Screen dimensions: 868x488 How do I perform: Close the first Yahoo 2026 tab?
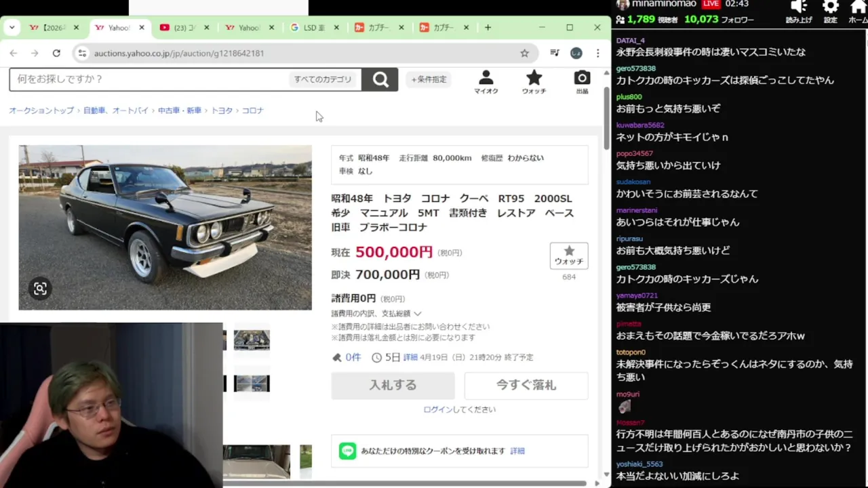click(76, 28)
